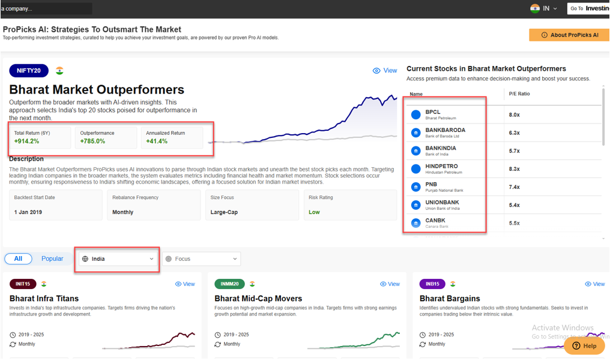This screenshot has height=364, width=610.
Task: Select the All filter toggle
Action: (x=19, y=258)
